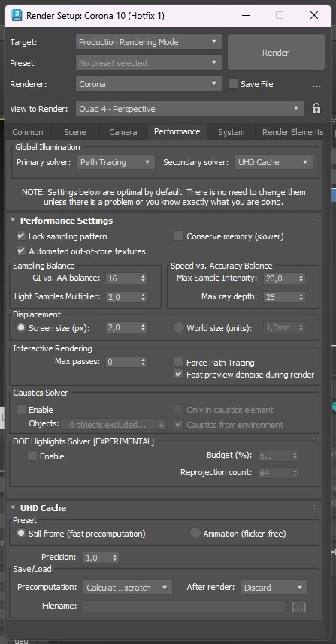The image size is (336, 644).
Task: Open the UHD Cache filename browse button
Action: click(x=298, y=606)
